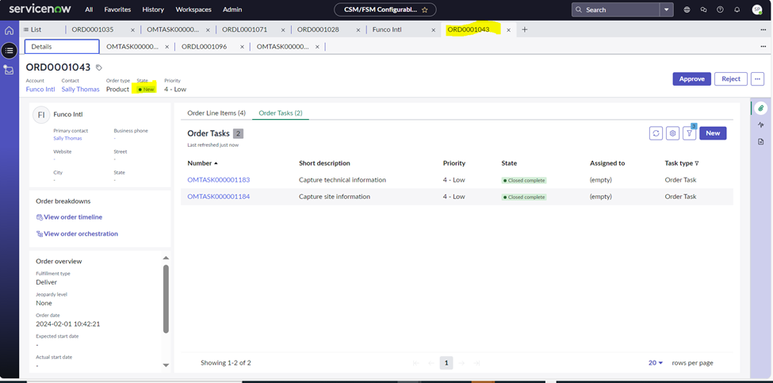Image resolution: width=773 pixels, height=383 pixels.
Task: Open the Funco Intl account link
Action: coord(40,89)
